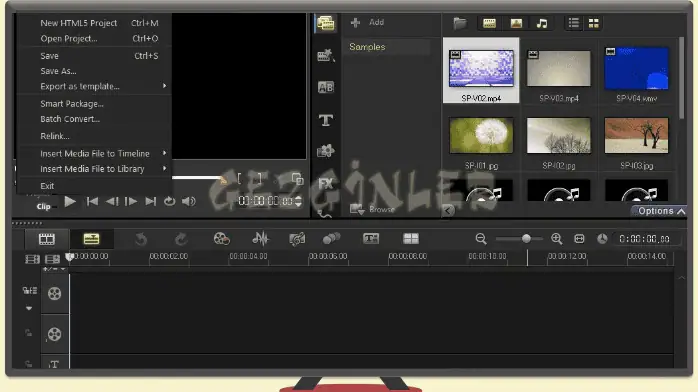Expand the track manager down arrow

pyautogui.click(x=29, y=308)
